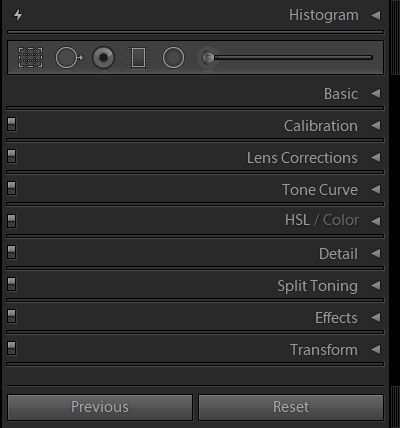
Task: Toggle the Split Toning panel switch
Action: click(12, 284)
